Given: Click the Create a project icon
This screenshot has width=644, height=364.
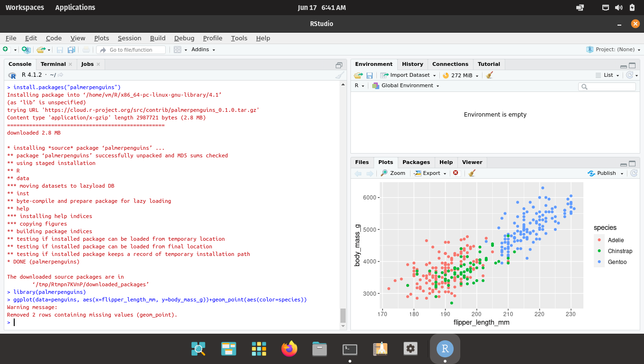Looking at the screenshot, I should [27, 49].
